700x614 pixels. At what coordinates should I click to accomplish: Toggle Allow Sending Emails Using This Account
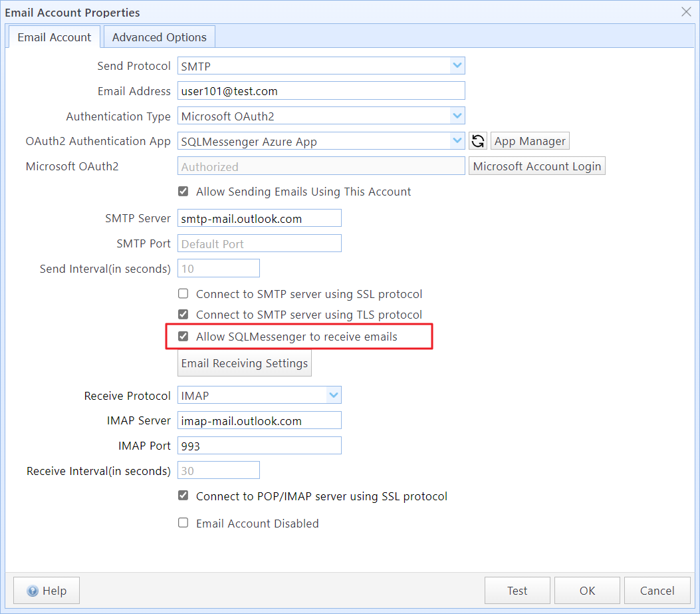[x=183, y=192]
